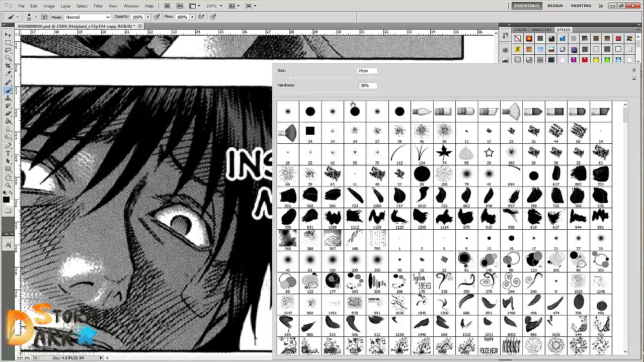Select the Move tool
644x362 pixels.
click(8, 35)
